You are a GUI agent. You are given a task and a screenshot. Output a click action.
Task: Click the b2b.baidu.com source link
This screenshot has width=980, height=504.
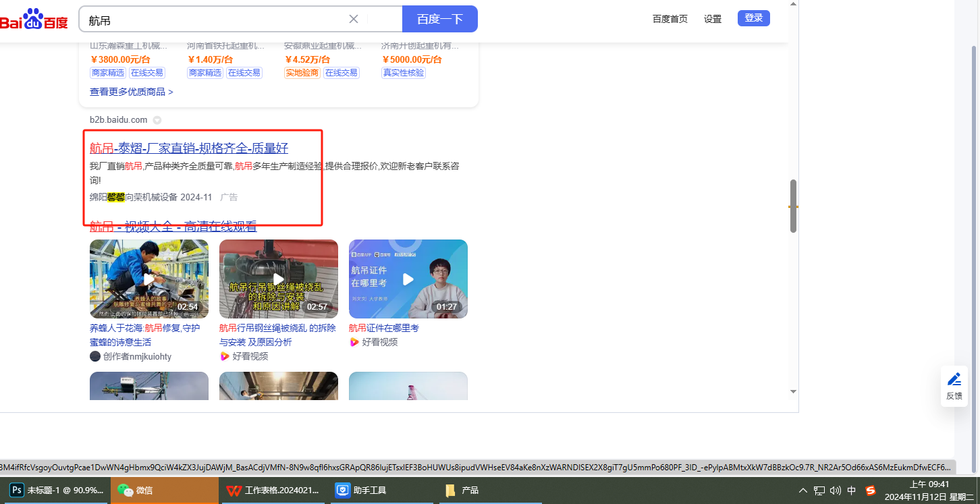[118, 120]
